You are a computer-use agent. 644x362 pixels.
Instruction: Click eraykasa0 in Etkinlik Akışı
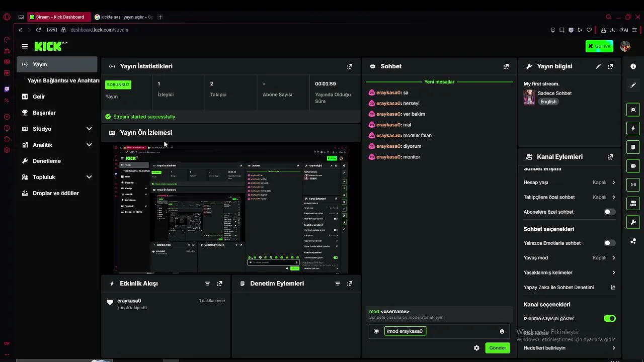[x=129, y=301]
